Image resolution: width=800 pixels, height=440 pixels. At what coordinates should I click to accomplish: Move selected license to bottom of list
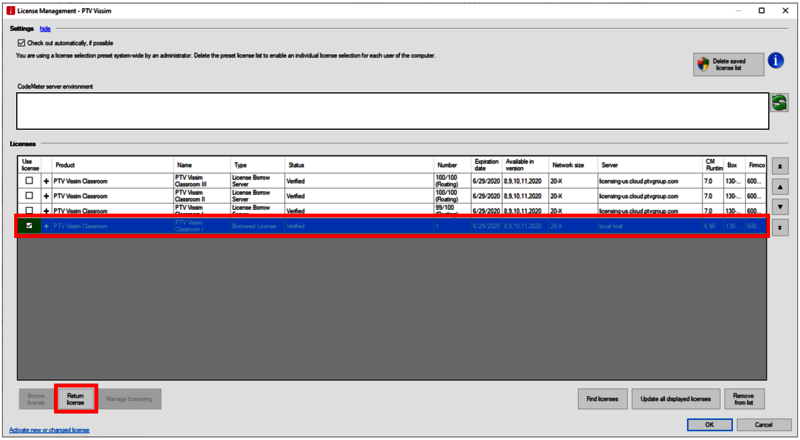click(781, 227)
